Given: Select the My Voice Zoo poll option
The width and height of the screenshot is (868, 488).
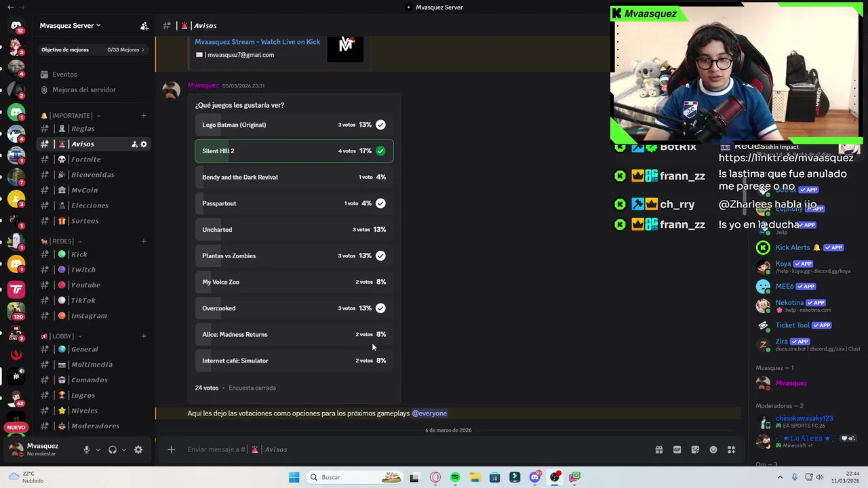Looking at the screenshot, I should click(x=294, y=282).
